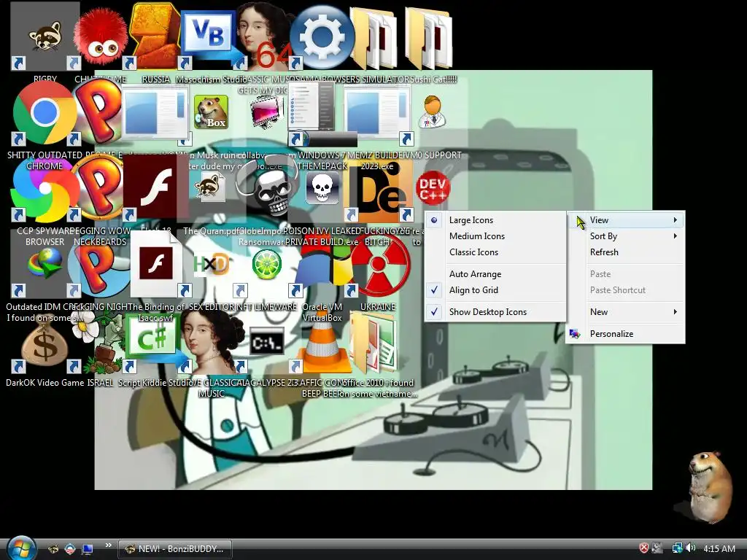747x560 pixels.
Task: Open the ISRAEL plant and flower icon
Action: [101, 341]
